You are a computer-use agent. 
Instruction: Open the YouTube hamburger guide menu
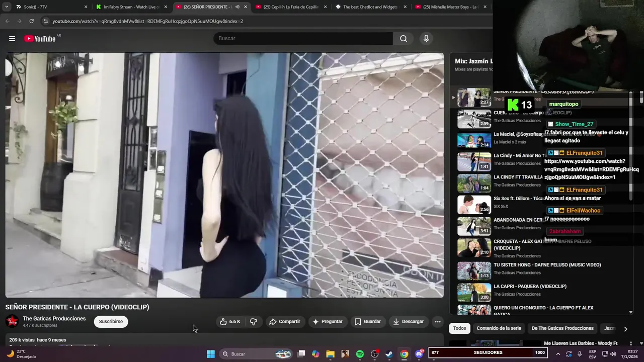(x=12, y=39)
